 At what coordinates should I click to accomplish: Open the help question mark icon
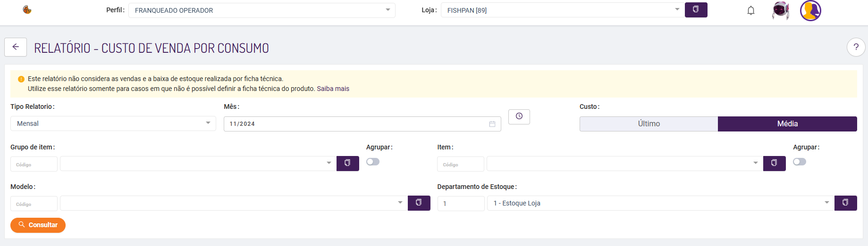(856, 47)
